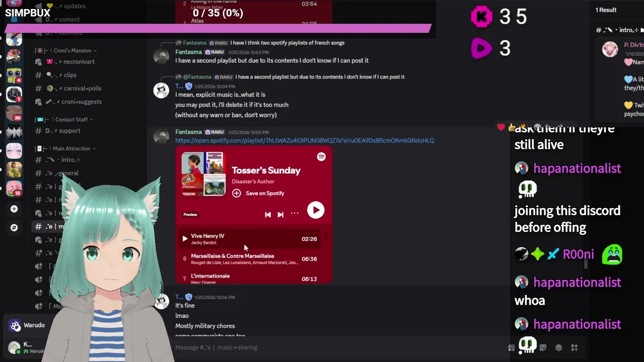644x362 pixels.
Task: Open the emoji picker icon
Action: pos(558,347)
